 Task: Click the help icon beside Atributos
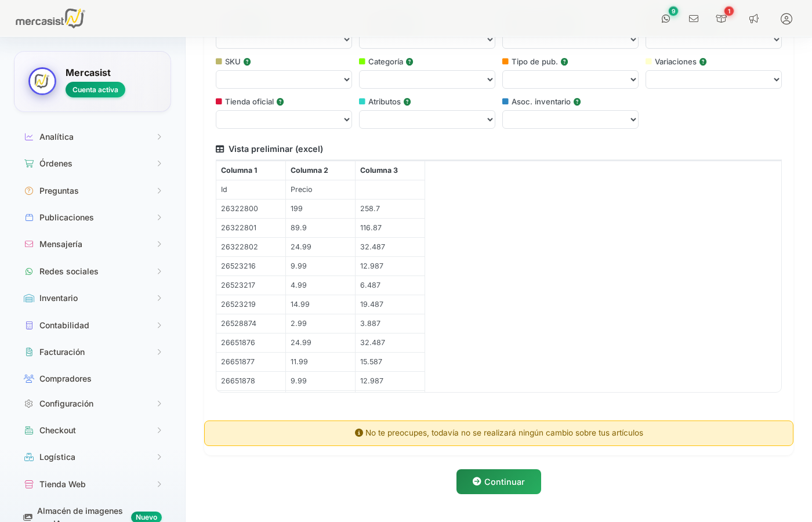407,101
